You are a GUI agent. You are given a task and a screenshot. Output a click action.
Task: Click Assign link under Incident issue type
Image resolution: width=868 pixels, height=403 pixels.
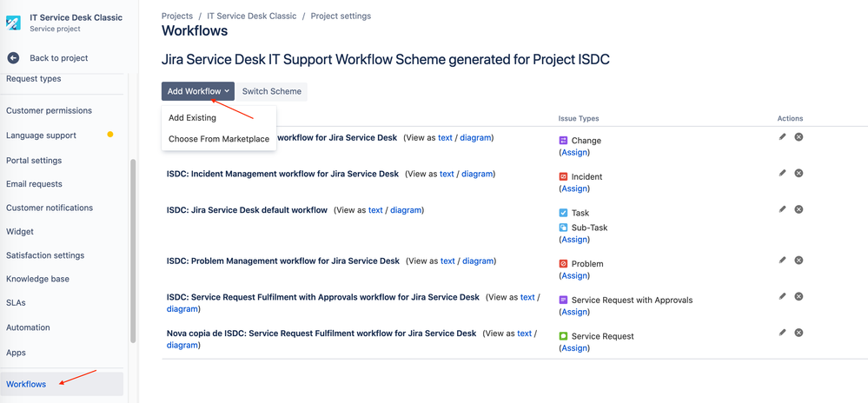point(574,188)
